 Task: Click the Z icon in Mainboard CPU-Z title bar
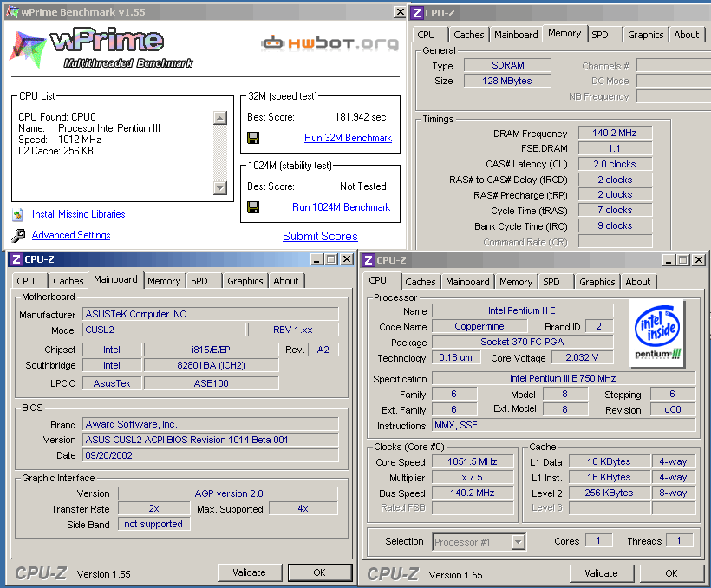tap(16, 259)
